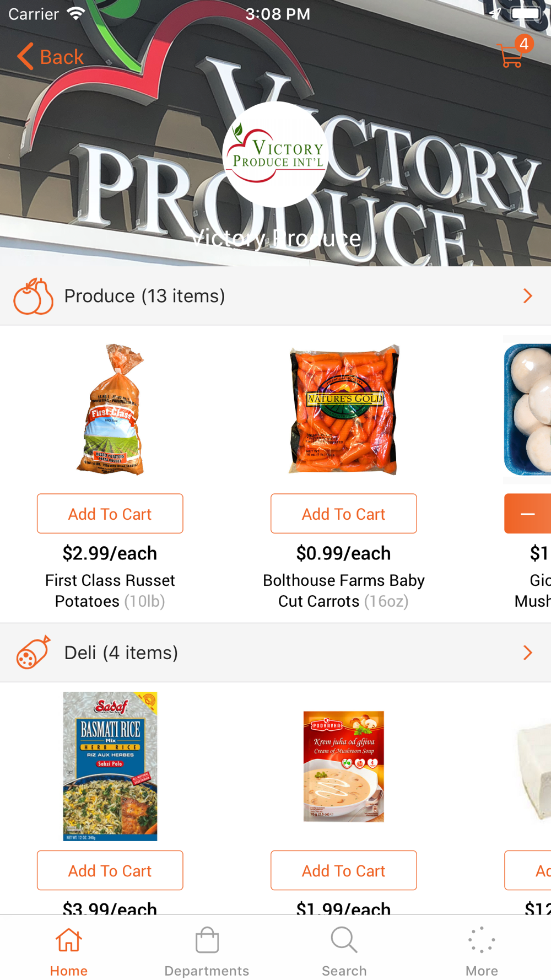
Task: Open the Russet Potatoes product image
Action: pyautogui.click(x=110, y=410)
